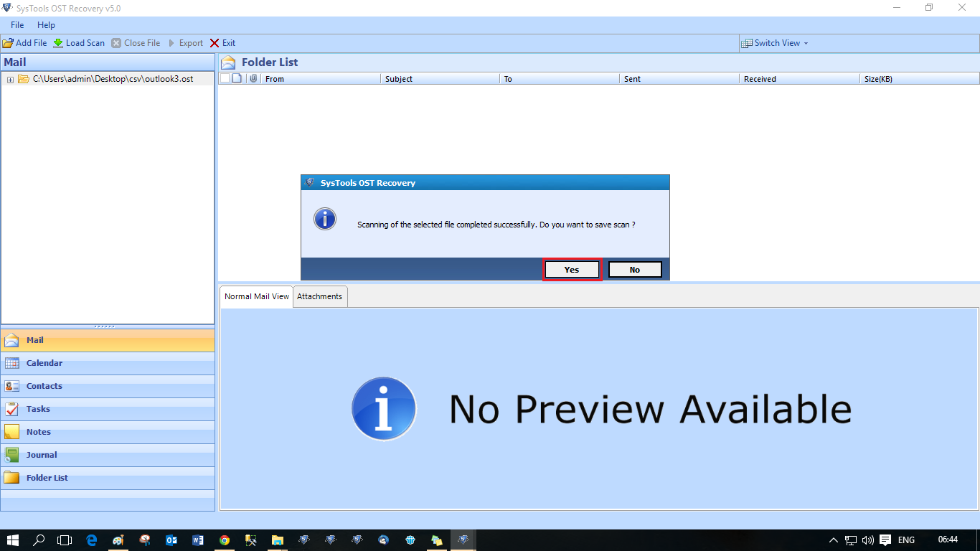Sort by the Sent column header
This screenshot has height=551, width=980.
[679, 79]
